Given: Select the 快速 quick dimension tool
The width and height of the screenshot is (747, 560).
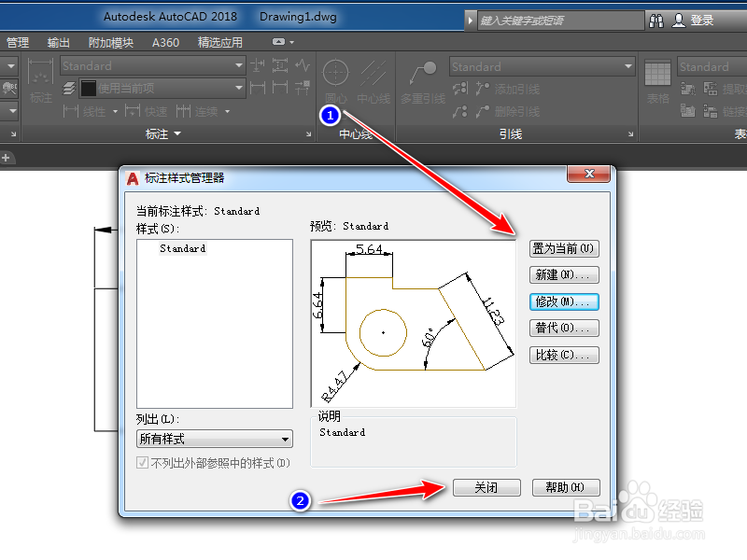Looking at the screenshot, I should click(x=146, y=111).
